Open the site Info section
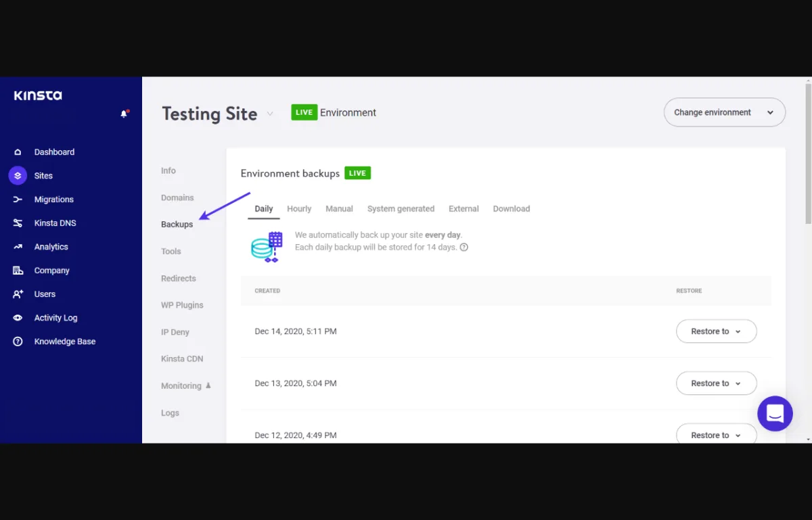Screen dimensions: 812x520 (168, 170)
